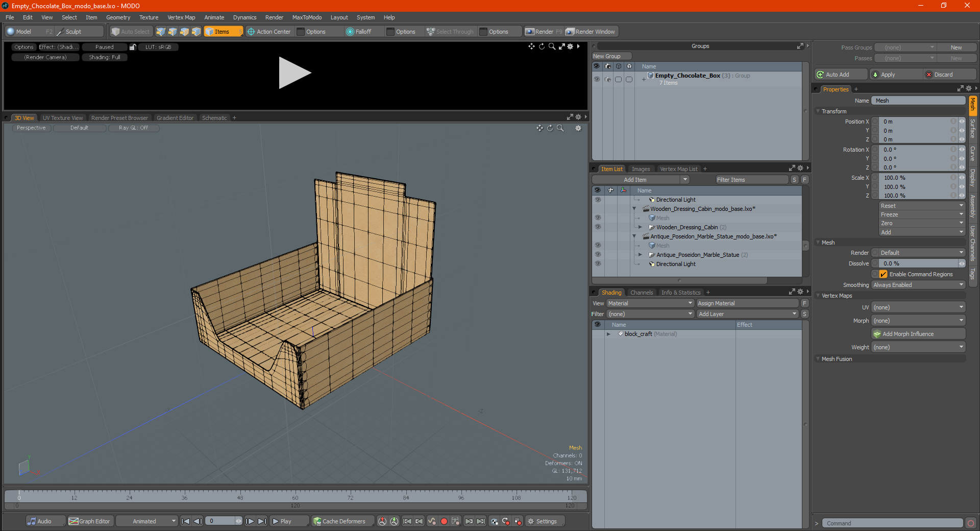Click the 3D viewport rotate icon
980x531 pixels.
tap(550, 128)
